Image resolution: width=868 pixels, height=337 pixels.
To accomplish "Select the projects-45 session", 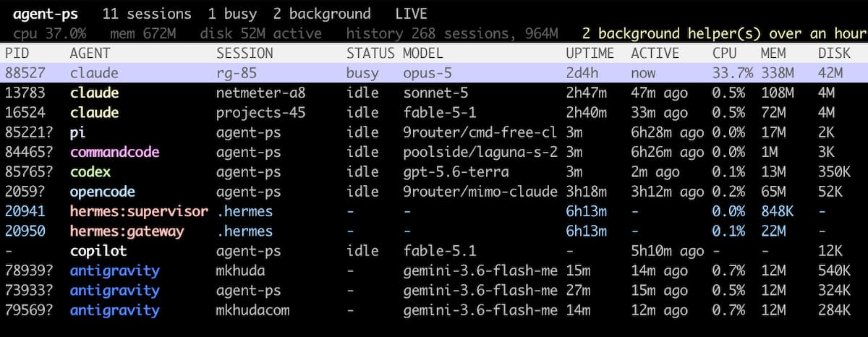I will (260, 112).
